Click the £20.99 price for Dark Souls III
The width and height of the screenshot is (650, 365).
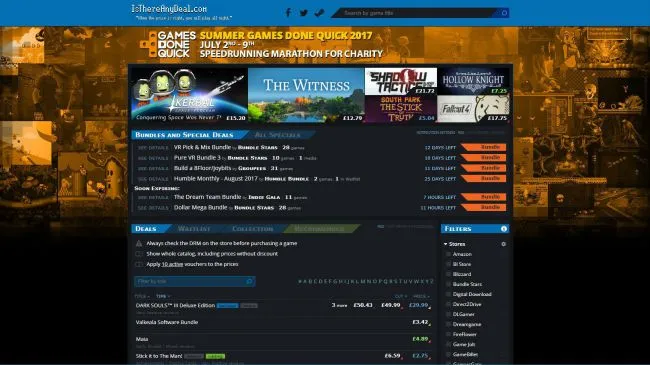click(x=418, y=305)
